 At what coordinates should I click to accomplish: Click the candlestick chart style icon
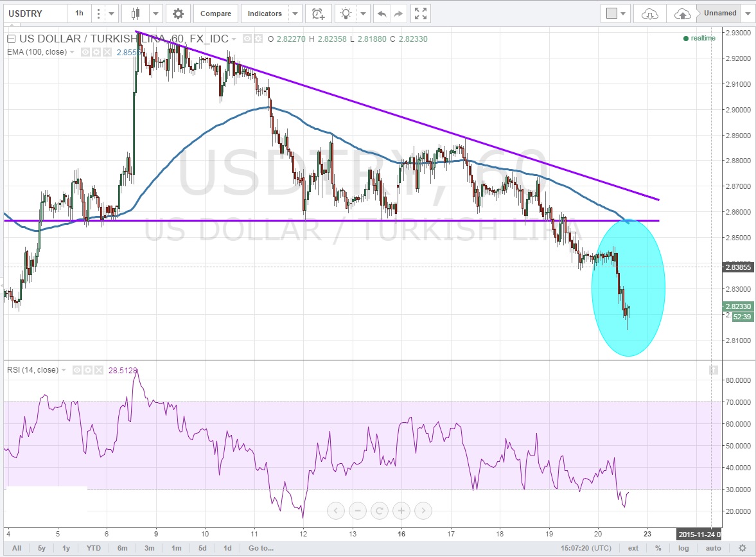tap(136, 13)
